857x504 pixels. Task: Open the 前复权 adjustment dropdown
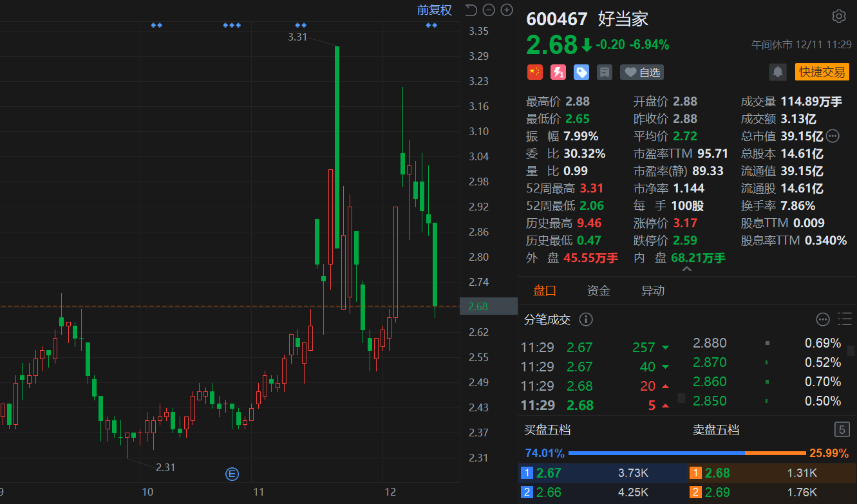(434, 10)
